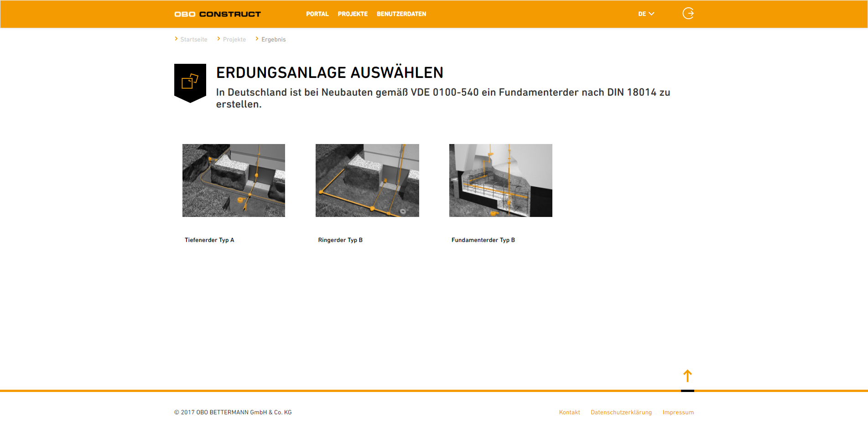View the Impressum page
Viewport: 868px width, 433px height.
[x=678, y=412]
